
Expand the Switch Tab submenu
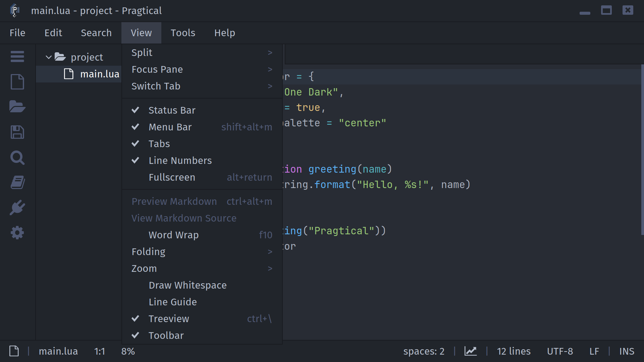tap(202, 86)
